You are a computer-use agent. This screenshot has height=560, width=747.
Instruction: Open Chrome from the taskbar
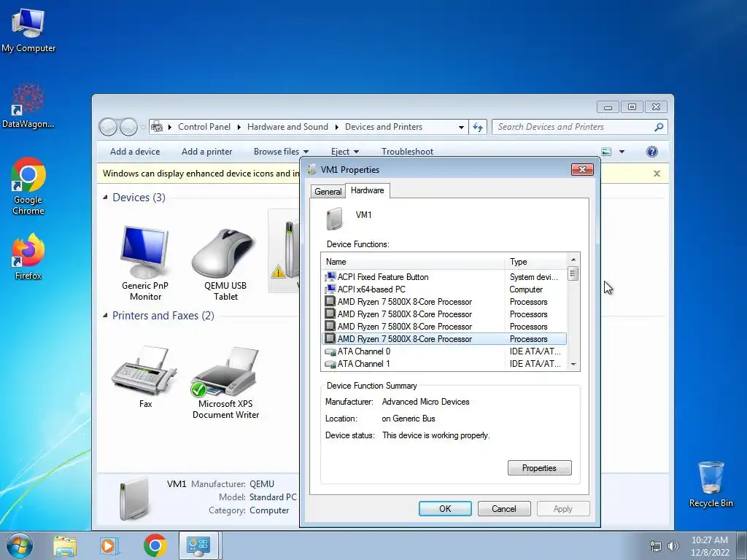155,545
